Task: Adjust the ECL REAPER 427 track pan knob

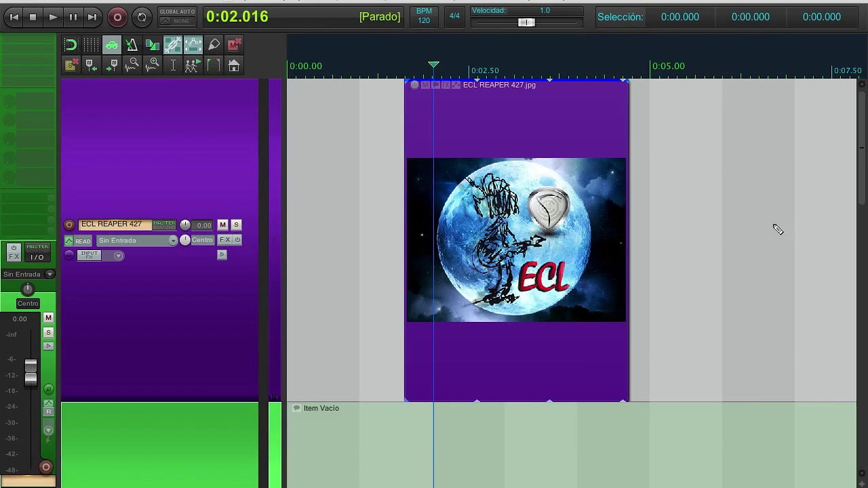Action: point(185,240)
